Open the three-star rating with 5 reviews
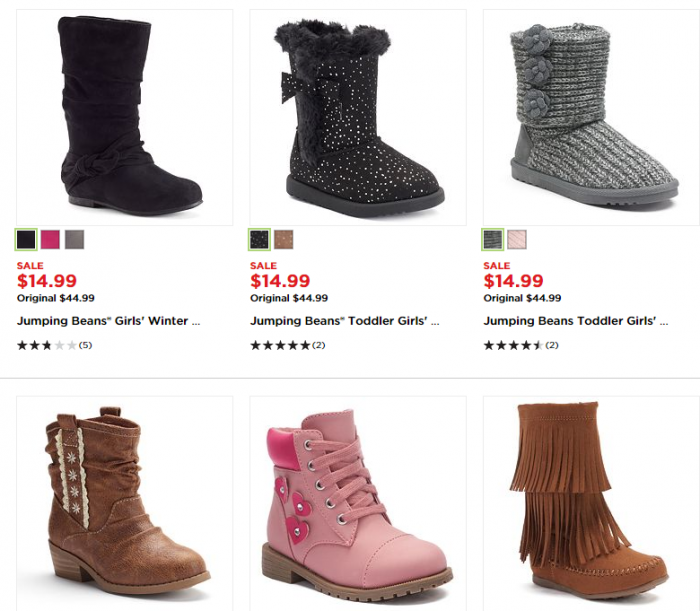Viewport: 700px width, 611px height. pyautogui.click(x=55, y=345)
